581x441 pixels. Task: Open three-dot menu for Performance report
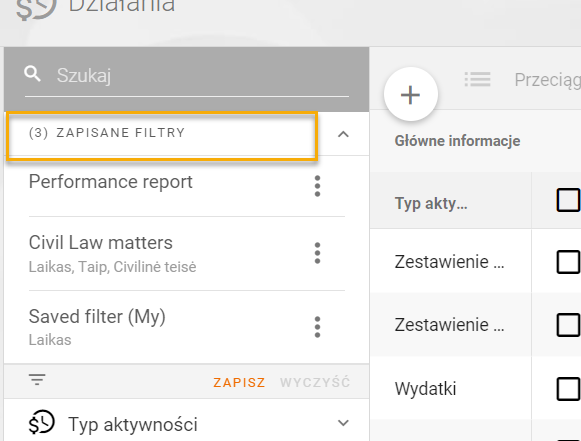click(317, 186)
